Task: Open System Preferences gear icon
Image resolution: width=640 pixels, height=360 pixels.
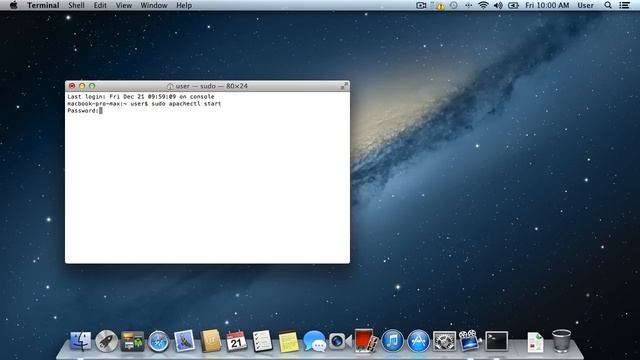Action: (x=444, y=341)
